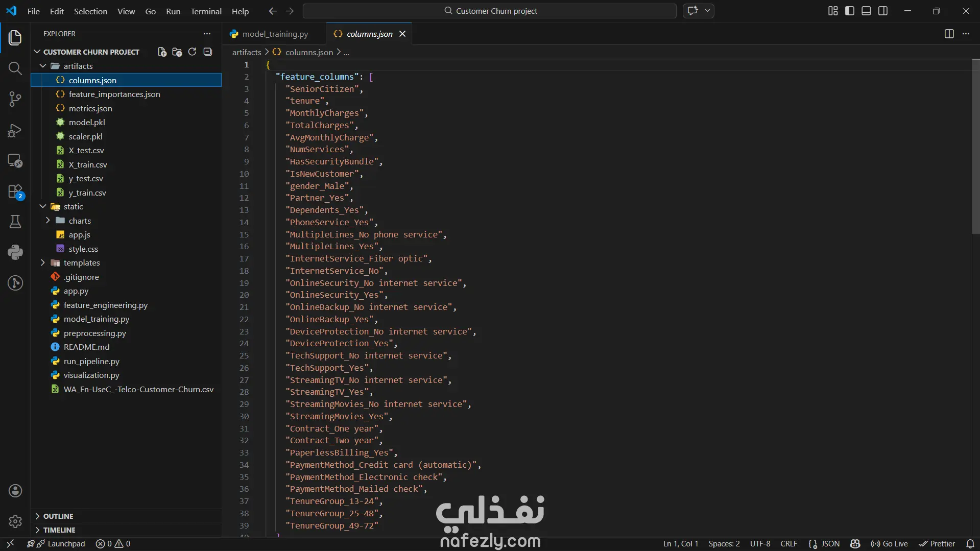Expand the templates folder

[x=43, y=262]
